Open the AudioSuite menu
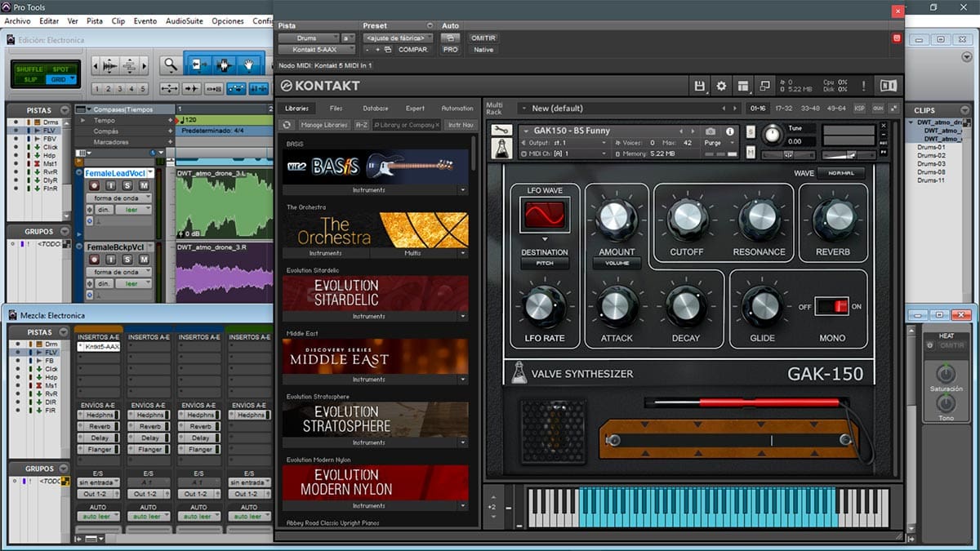This screenshot has width=980, height=551. coord(185,21)
